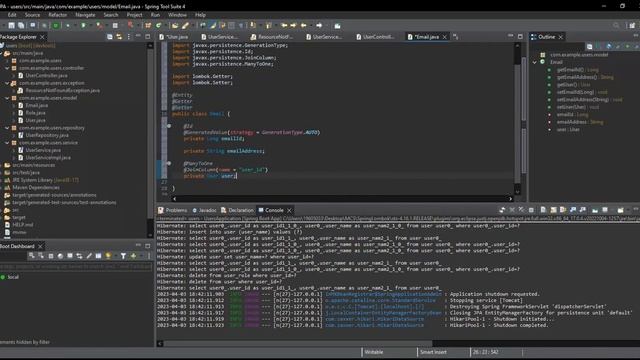Switch to the Javadoc tab
Screen dimensions: 640x360
[x=204, y=210]
